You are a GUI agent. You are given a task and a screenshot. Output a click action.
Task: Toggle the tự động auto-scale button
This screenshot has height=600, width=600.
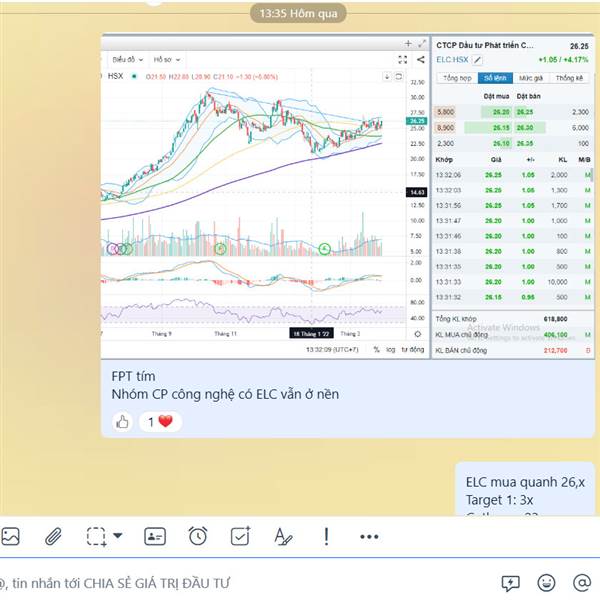coord(412,349)
